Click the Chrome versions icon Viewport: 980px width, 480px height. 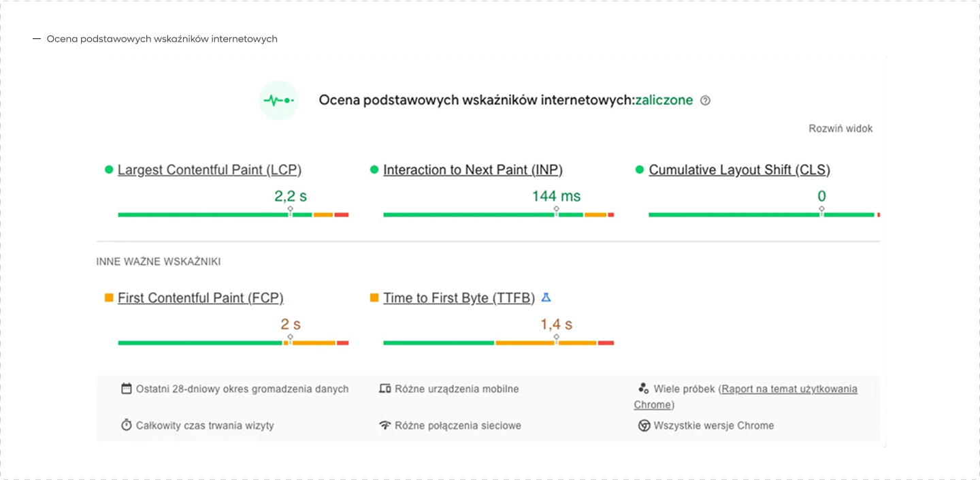[644, 426]
